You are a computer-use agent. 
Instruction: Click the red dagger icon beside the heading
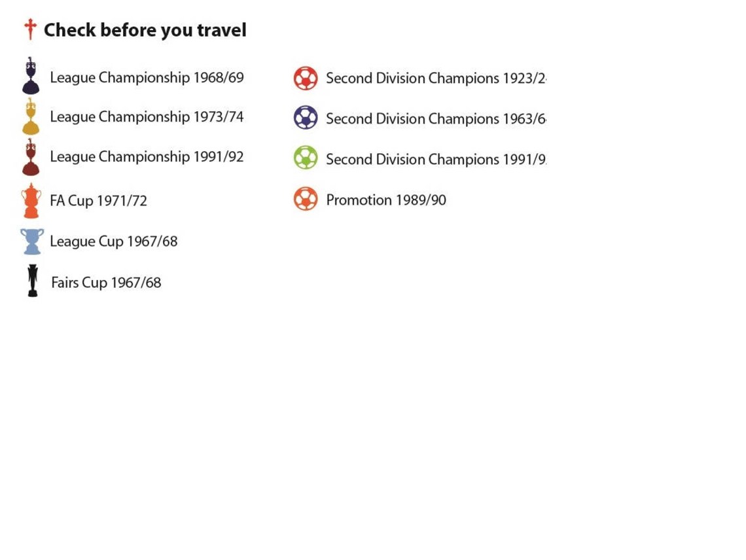[x=31, y=29]
